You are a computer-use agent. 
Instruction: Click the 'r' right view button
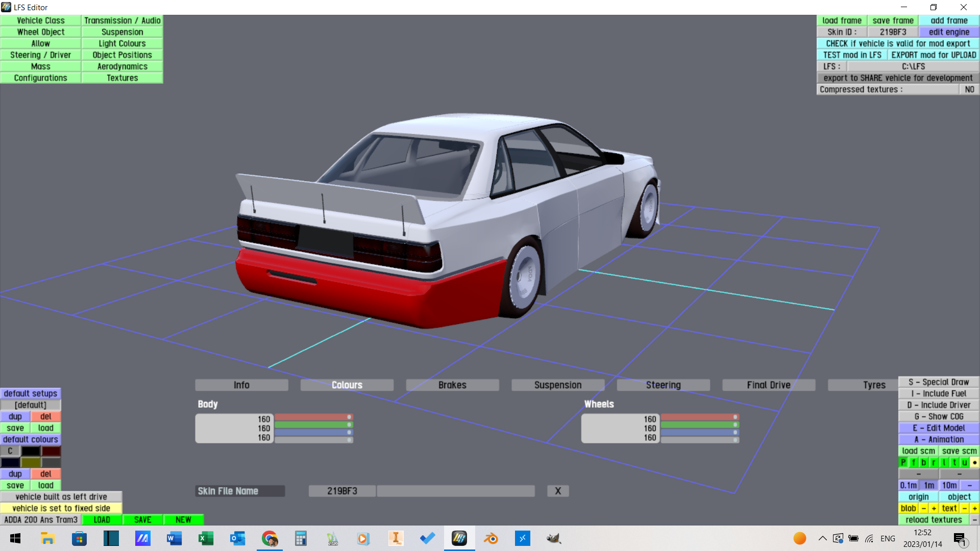point(934,462)
